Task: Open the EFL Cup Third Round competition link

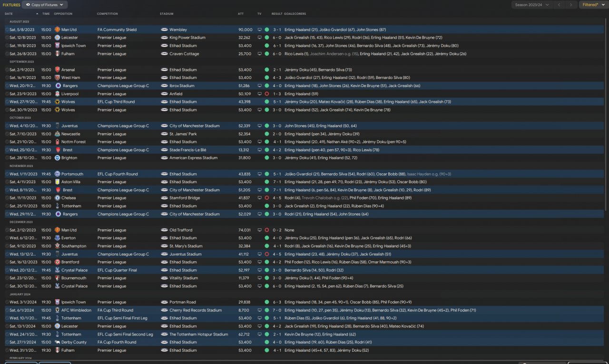Action: (116, 102)
